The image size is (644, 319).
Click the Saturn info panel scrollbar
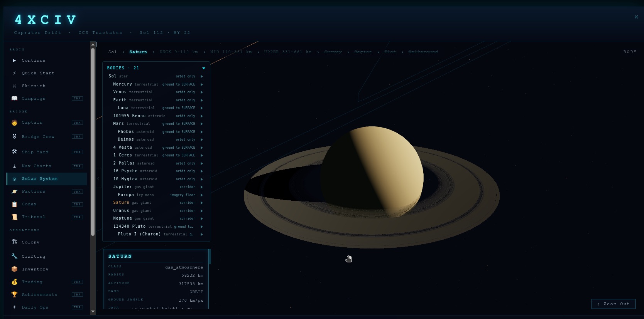pyautogui.click(x=210, y=257)
